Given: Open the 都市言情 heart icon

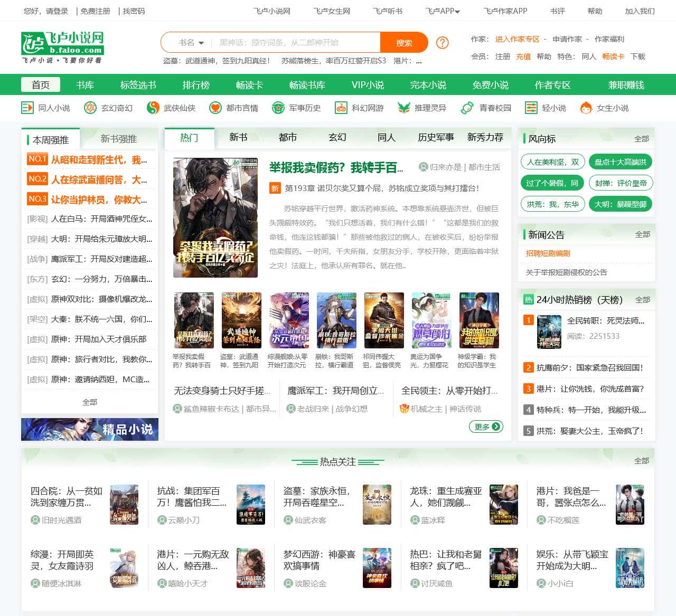Looking at the screenshot, I should (x=215, y=108).
